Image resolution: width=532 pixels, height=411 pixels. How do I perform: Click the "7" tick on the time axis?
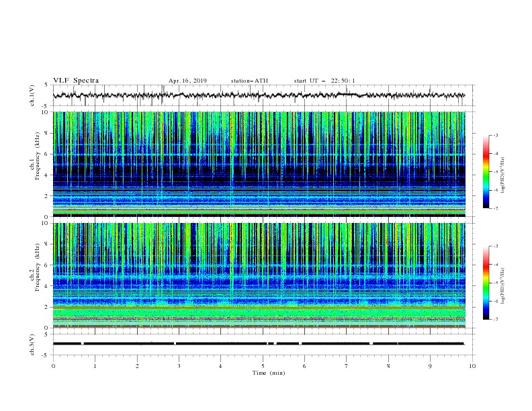point(347,366)
